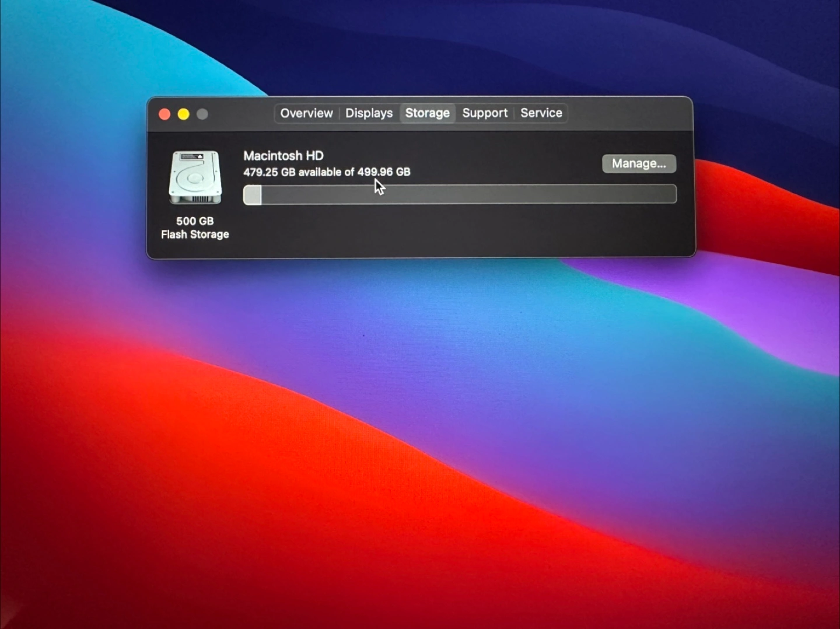Show the Service tab
The image size is (840, 629).
[x=541, y=113]
